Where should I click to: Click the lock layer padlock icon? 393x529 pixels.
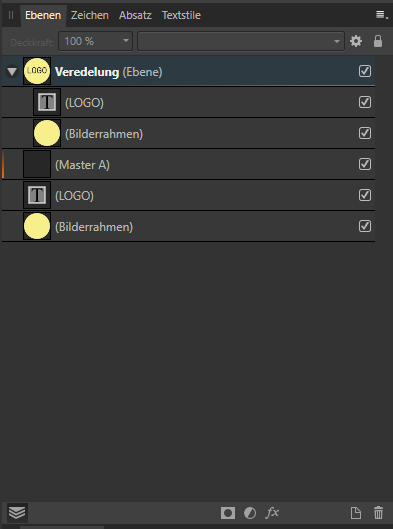(378, 41)
